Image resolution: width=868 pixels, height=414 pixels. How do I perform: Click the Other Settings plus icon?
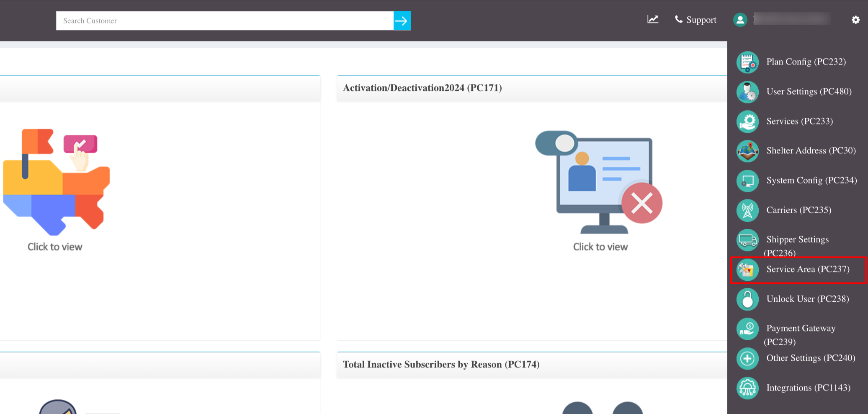click(x=747, y=358)
